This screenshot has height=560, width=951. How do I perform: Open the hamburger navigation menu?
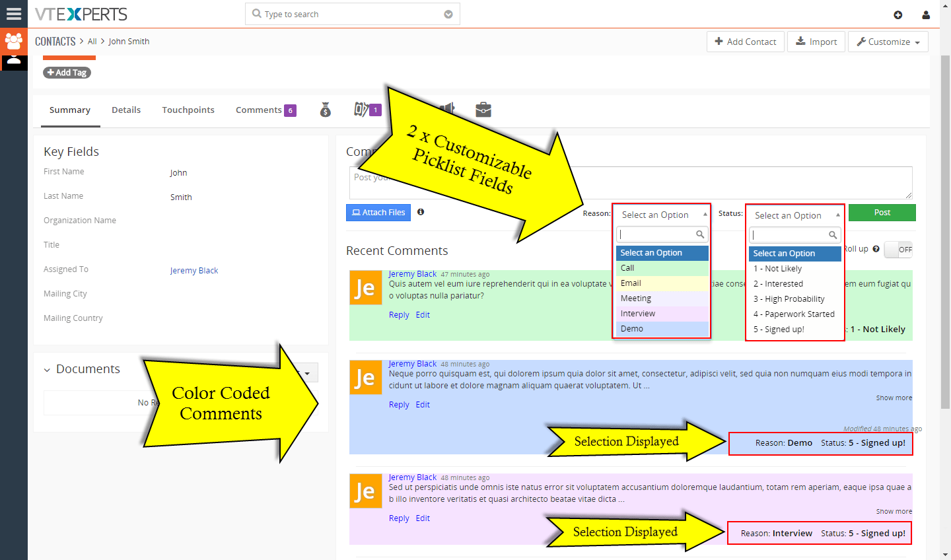tap(14, 14)
